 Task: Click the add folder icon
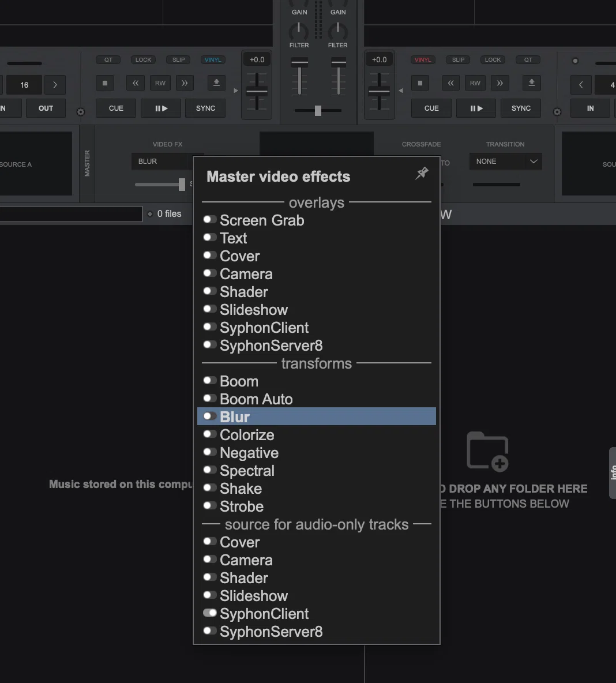488,451
